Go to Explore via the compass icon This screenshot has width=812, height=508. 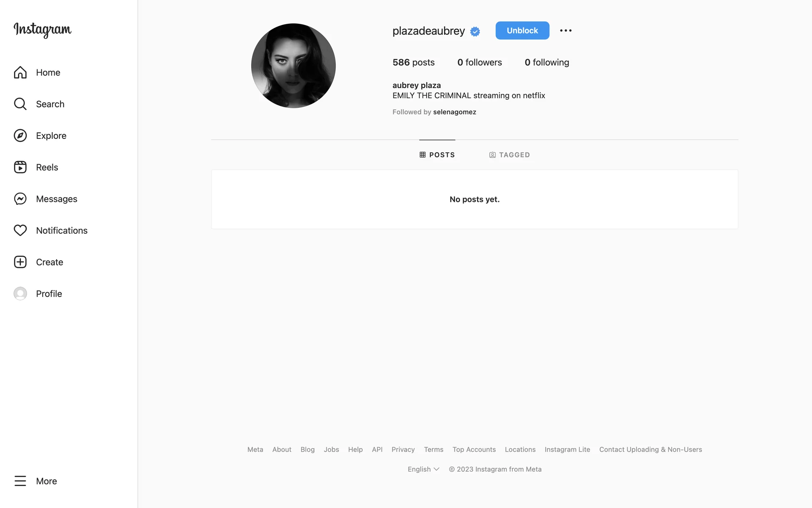point(20,135)
